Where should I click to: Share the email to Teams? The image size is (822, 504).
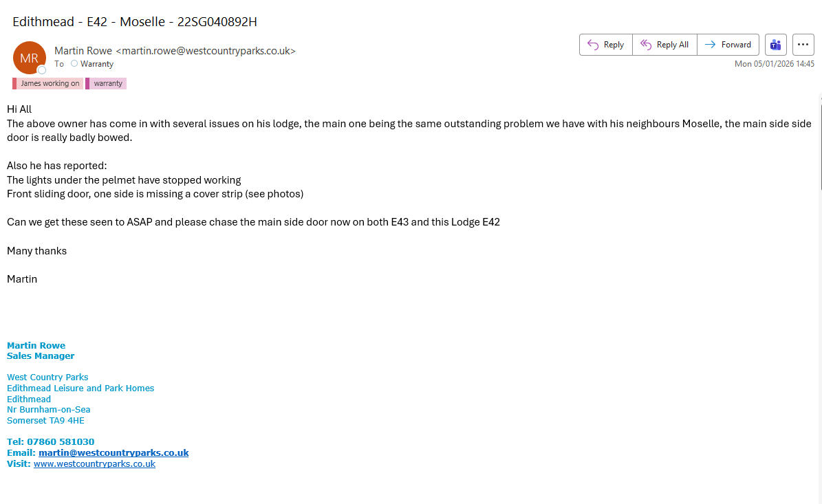(x=776, y=45)
